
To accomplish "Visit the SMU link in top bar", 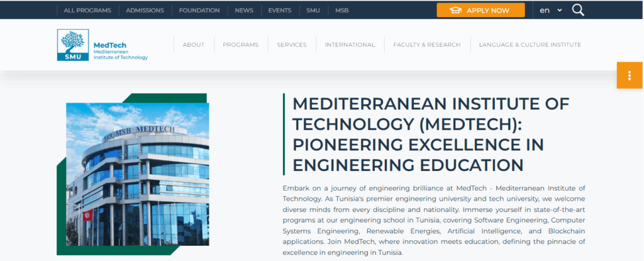I will coord(313,11).
